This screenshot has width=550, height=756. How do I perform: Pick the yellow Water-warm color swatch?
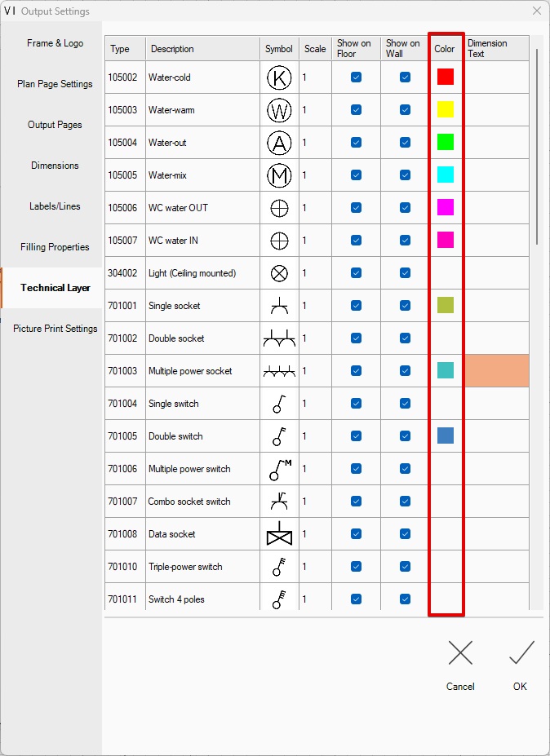[x=446, y=109]
